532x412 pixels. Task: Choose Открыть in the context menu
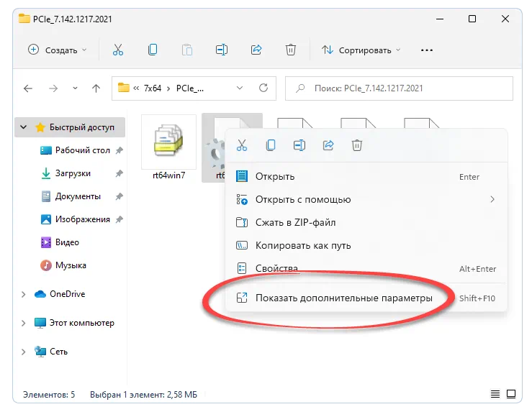tap(366, 177)
